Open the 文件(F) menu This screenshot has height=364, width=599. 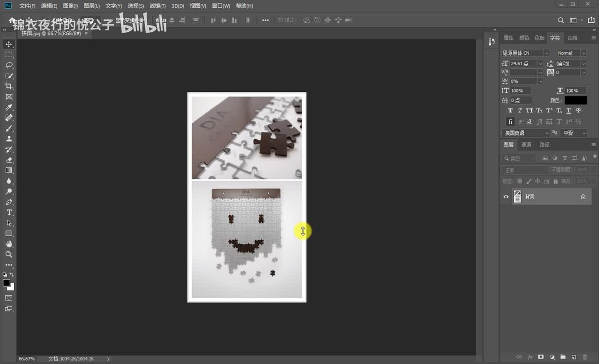27,6
